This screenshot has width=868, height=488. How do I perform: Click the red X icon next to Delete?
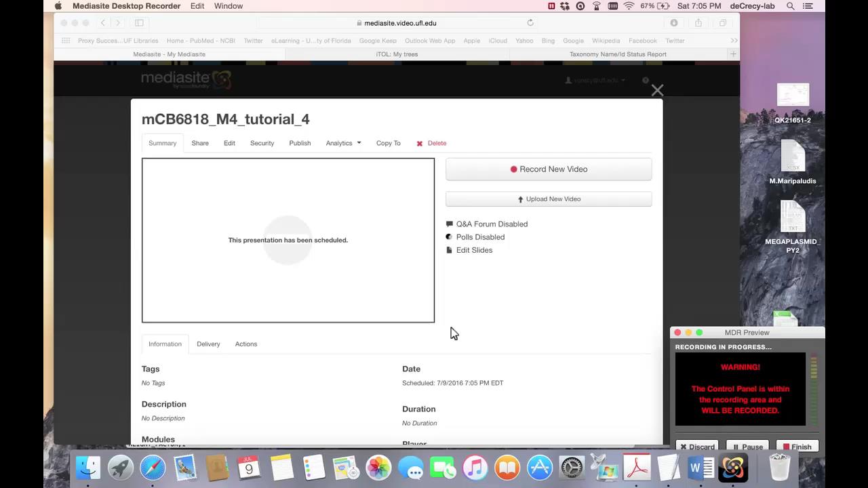click(x=420, y=143)
